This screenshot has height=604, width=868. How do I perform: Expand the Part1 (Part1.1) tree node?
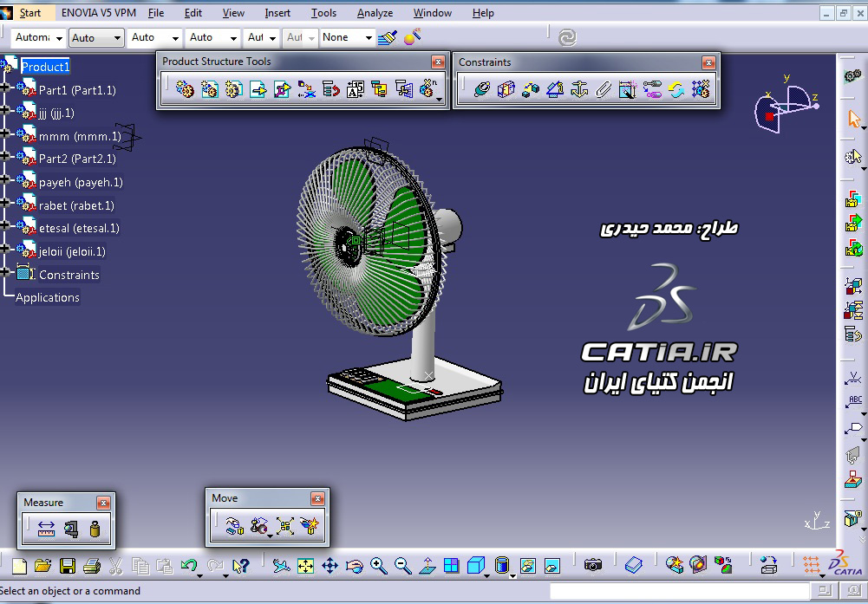tap(5, 88)
